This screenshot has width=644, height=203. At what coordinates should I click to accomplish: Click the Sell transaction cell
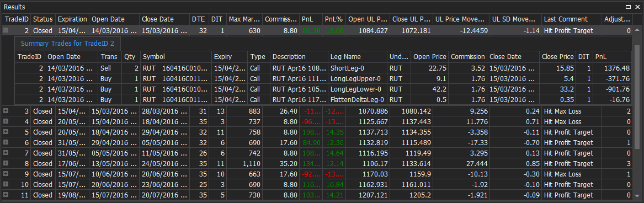[110, 68]
